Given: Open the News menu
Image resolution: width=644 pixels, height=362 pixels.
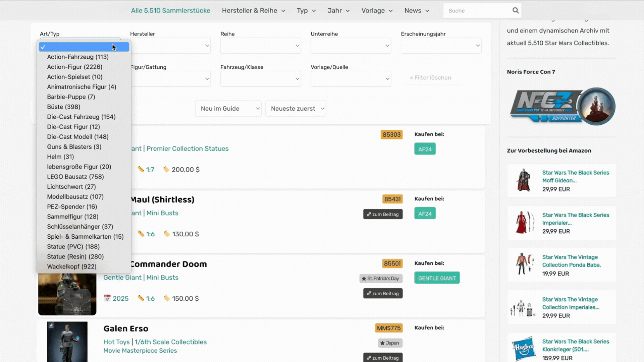Looking at the screenshot, I should [417, 11].
